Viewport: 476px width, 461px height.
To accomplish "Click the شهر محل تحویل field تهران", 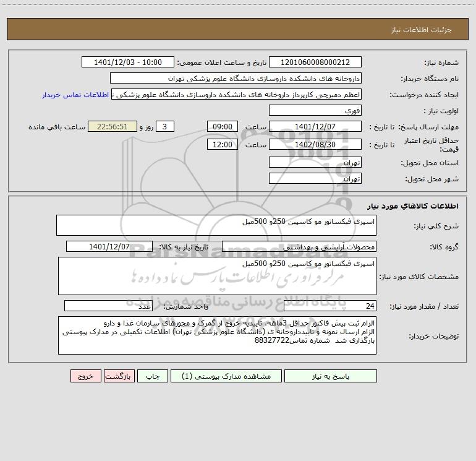I will [x=315, y=178].
